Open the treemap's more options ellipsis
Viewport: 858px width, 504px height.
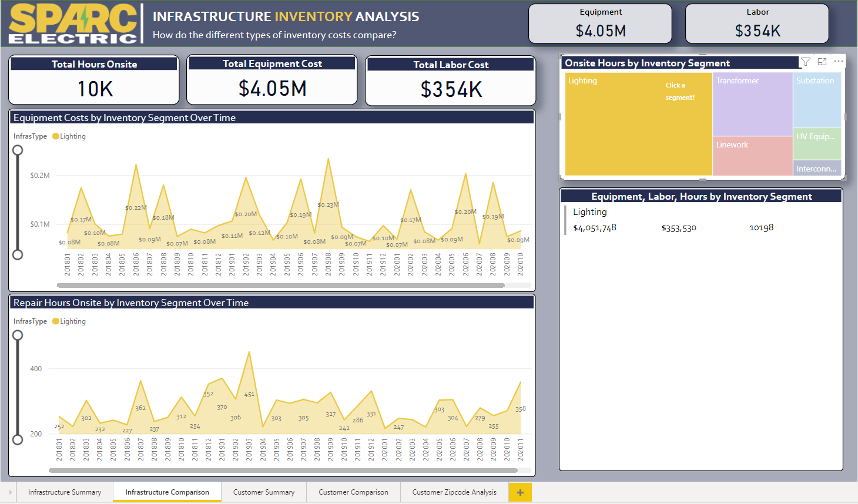(x=838, y=62)
